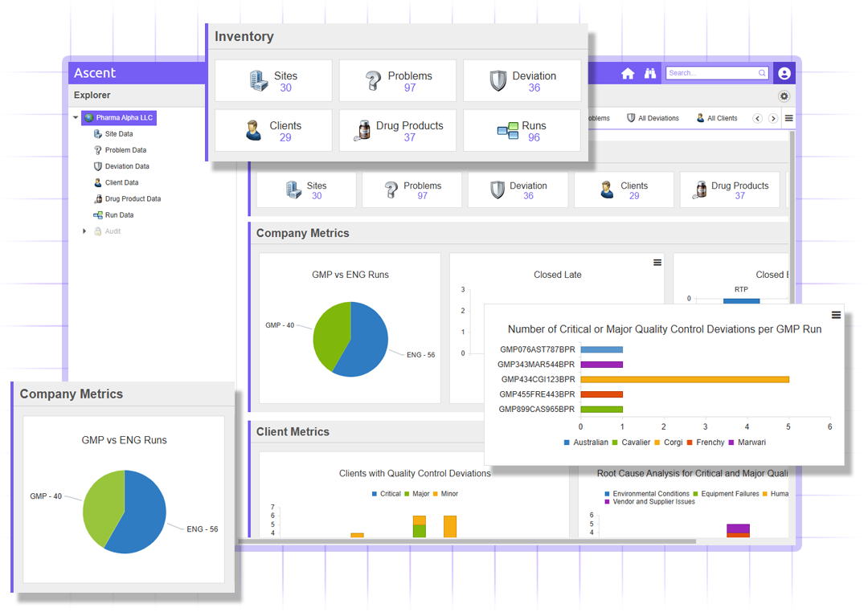The width and height of the screenshot is (868, 616).
Task: Click the Drug Products bottle icon in Inventory popup
Action: [362, 131]
